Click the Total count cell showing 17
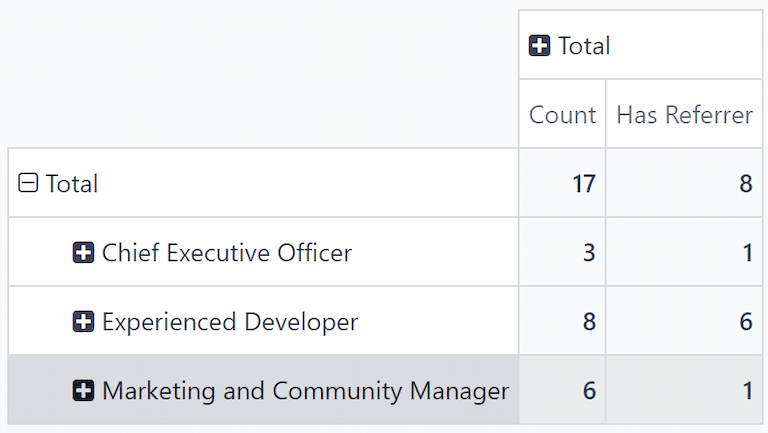 pyautogui.click(x=562, y=184)
